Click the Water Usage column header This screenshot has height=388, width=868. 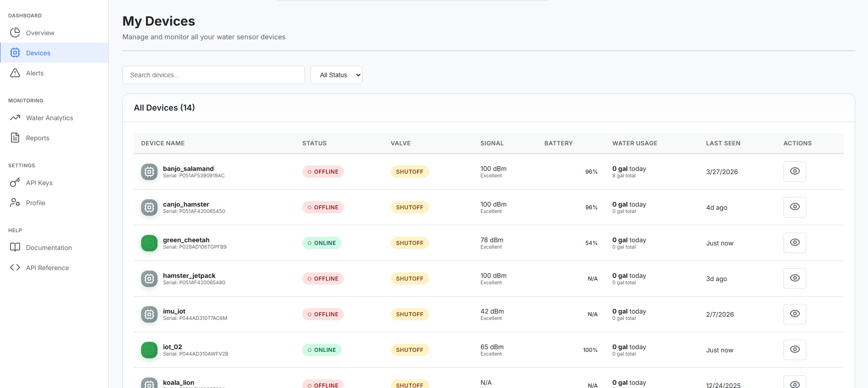click(635, 143)
